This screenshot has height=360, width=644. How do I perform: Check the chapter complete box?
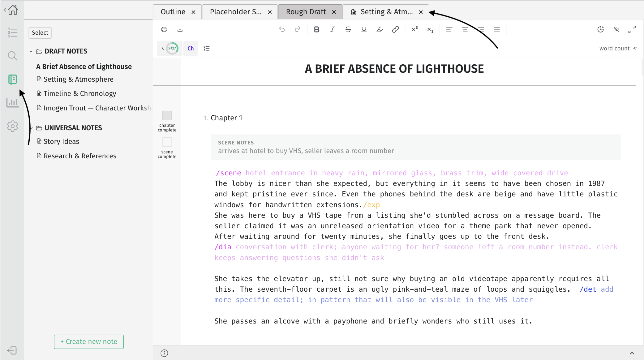(167, 116)
